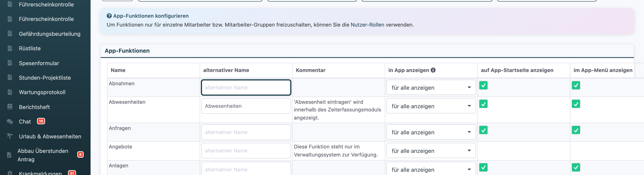Click the Abwesenheiten alternative name field
Screen dimensions: 644x175
pos(246,106)
